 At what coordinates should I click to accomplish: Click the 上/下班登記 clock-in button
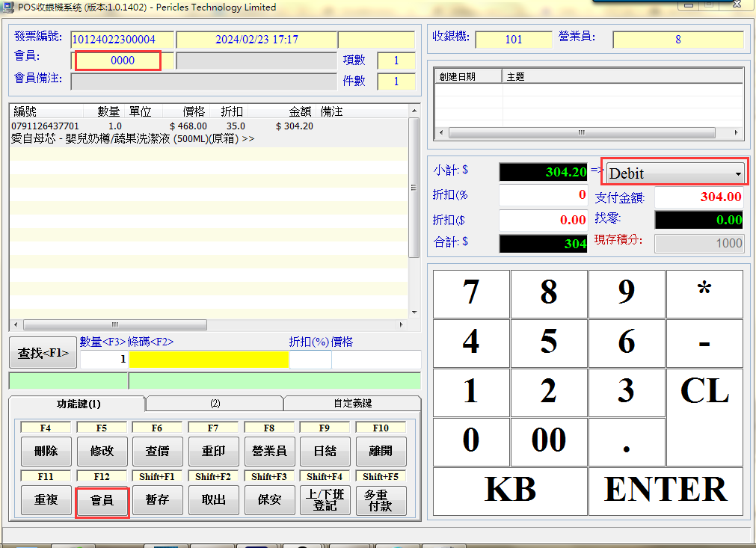325,500
